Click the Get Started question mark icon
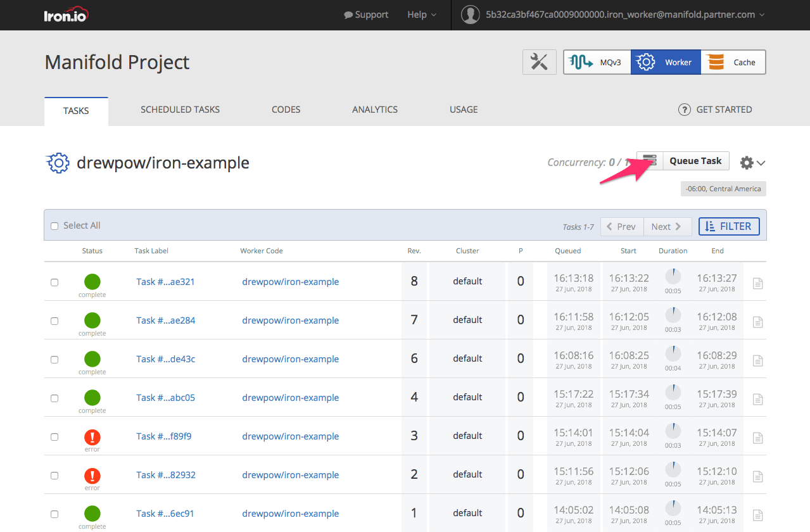Image resolution: width=810 pixels, height=532 pixels. (x=684, y=110)
